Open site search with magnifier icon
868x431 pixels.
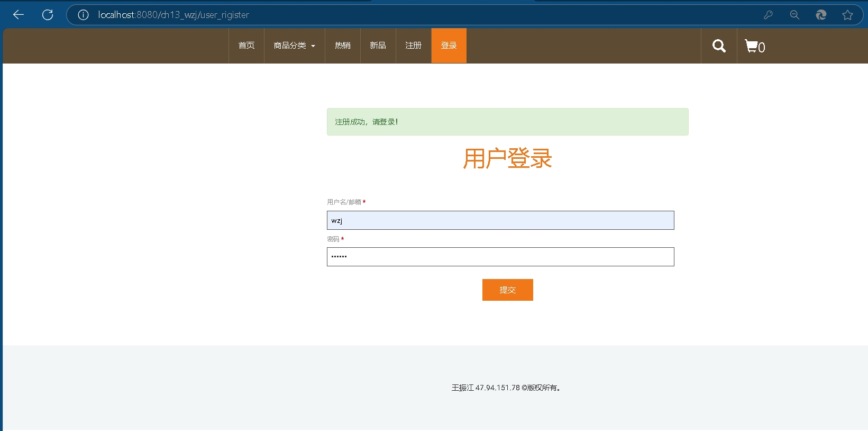click(719, 46)
